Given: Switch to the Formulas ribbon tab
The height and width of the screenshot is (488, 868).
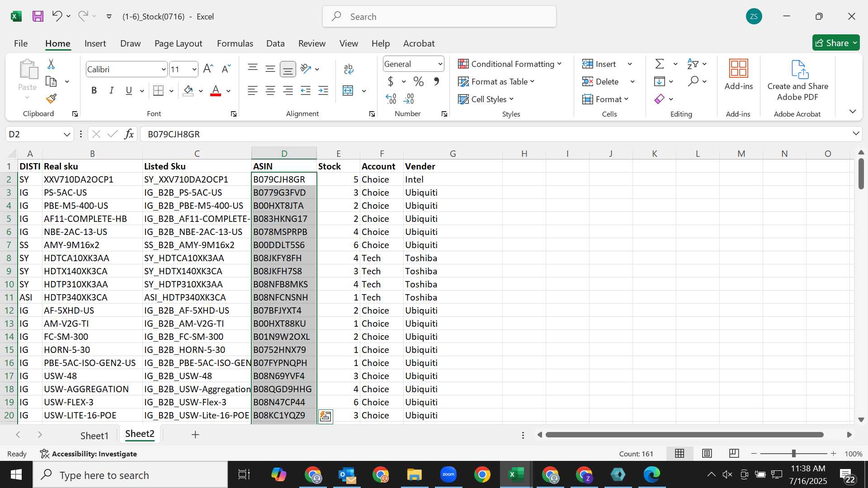Looking at the screenshot, I should point(235,43).
